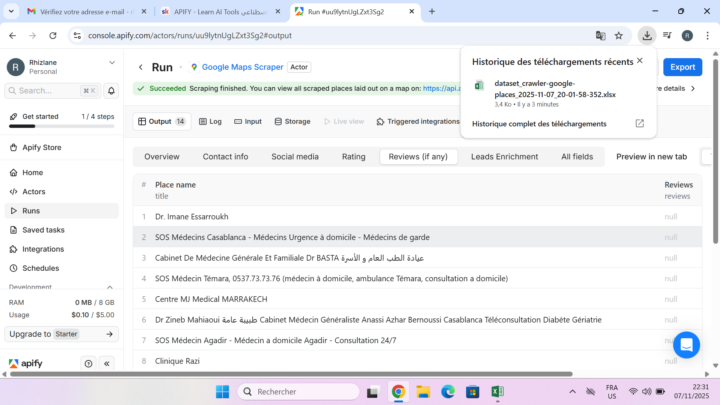Expand the Rhizlane Personal account dropdown

(x=110, y=67)
